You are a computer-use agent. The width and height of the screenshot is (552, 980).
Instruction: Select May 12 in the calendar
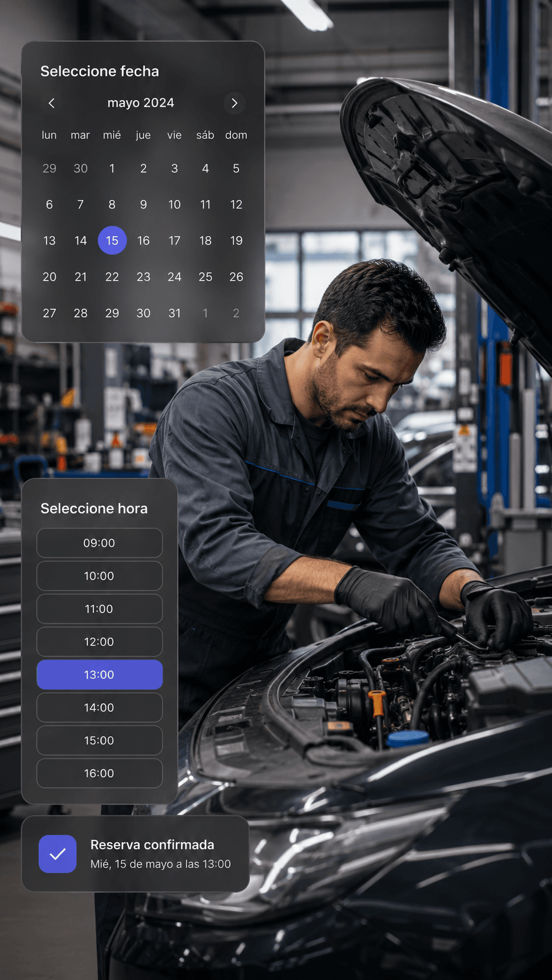(x=236, y=205)
